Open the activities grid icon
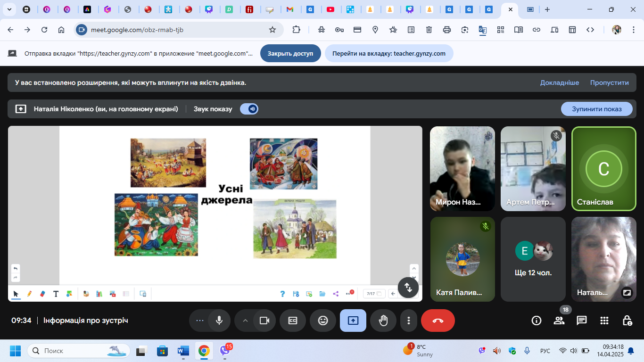644x362 pixels. click(604, 321)
